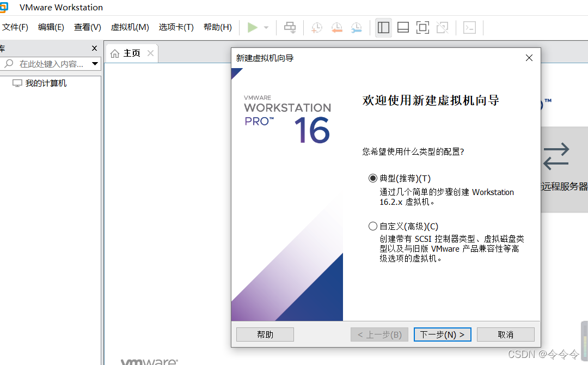Screen dimensions: 588x365
Task: Close the library side panel
Action: point(95,48)
